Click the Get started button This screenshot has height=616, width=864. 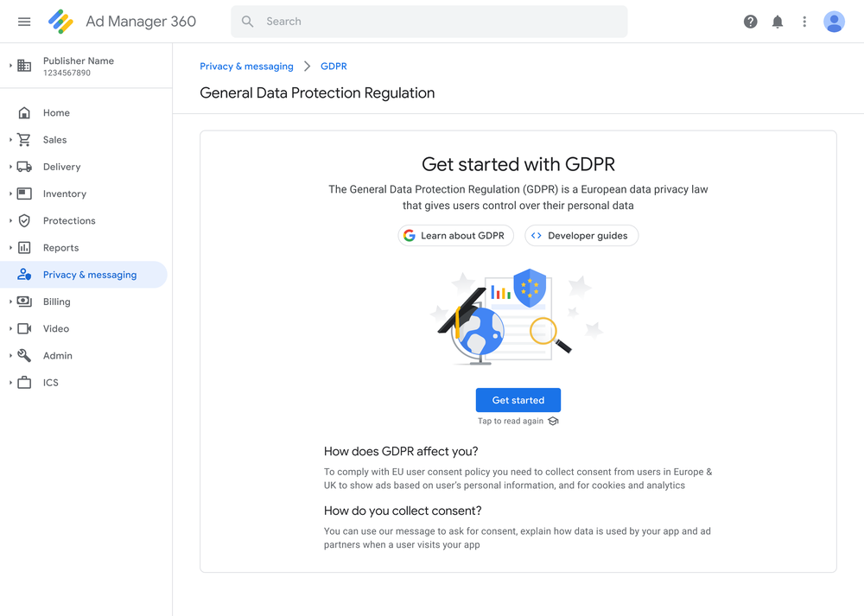518,399
